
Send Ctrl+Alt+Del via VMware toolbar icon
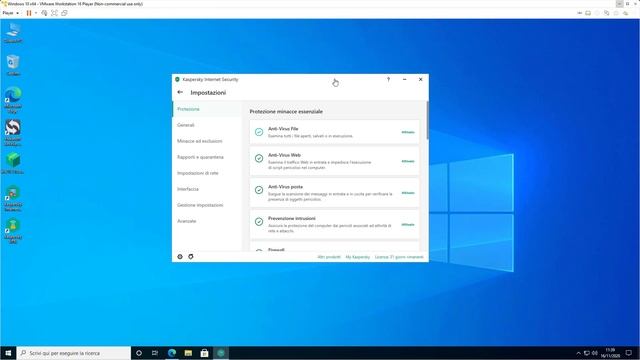44,13
